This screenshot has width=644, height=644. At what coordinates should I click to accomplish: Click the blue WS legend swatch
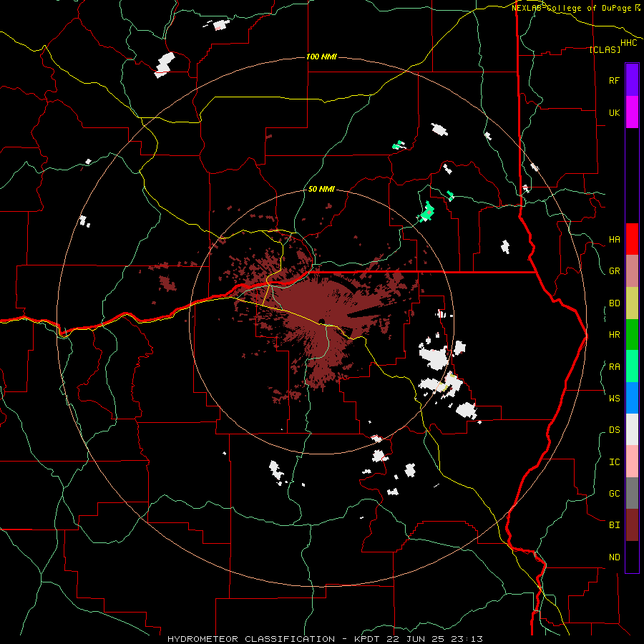632,398
